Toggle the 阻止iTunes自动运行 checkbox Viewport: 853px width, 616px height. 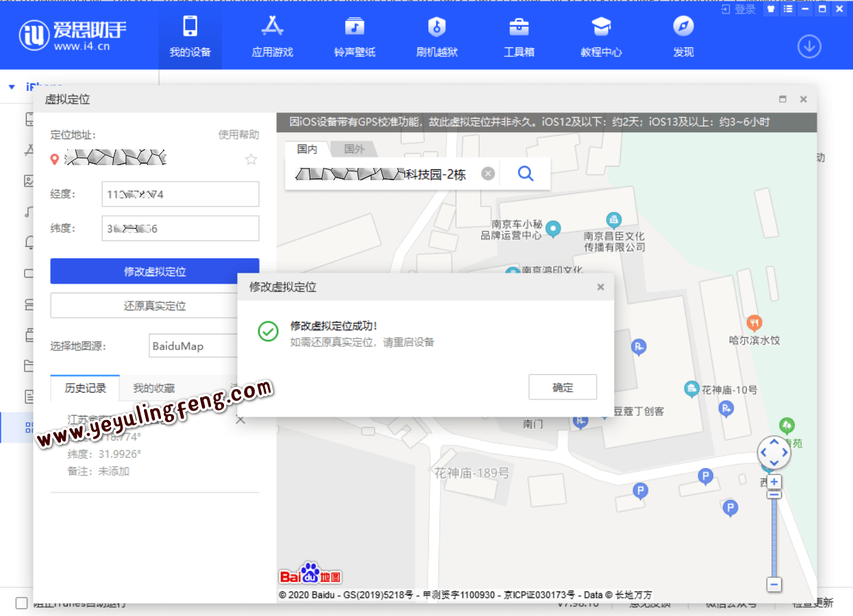click(22, 603)
